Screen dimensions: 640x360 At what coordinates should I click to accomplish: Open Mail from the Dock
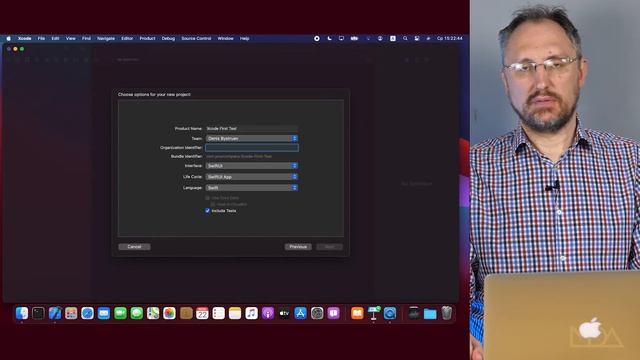pos(104,313)
